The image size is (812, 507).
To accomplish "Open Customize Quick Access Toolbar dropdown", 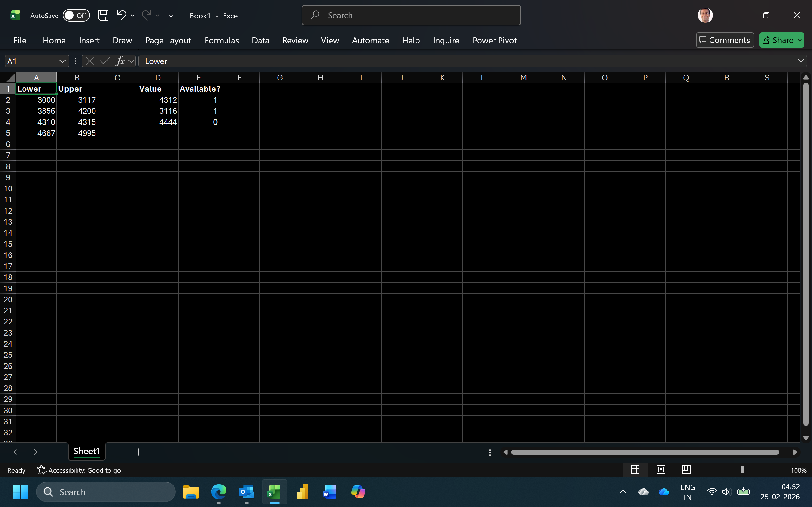I will (x=171, y=16).
